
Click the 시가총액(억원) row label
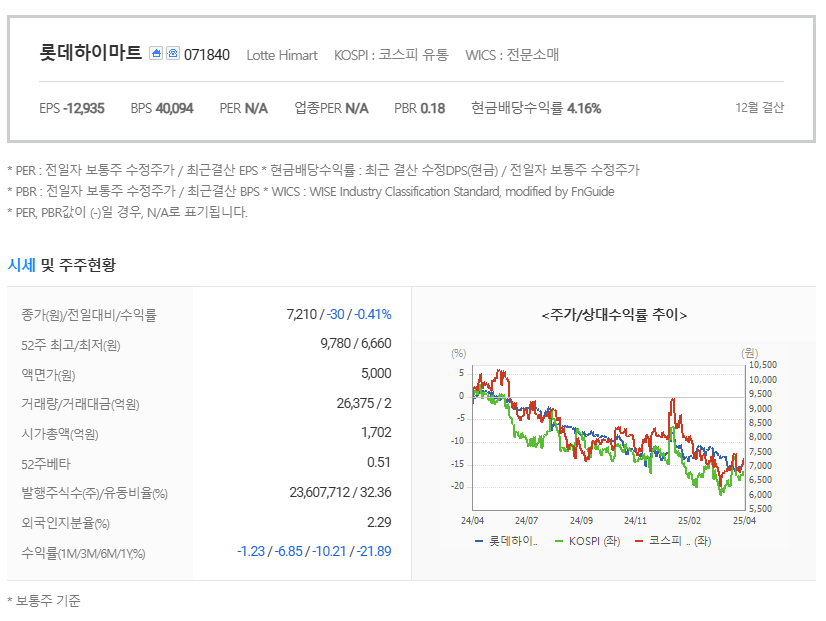pyautogui.click(x=60, y=434)
